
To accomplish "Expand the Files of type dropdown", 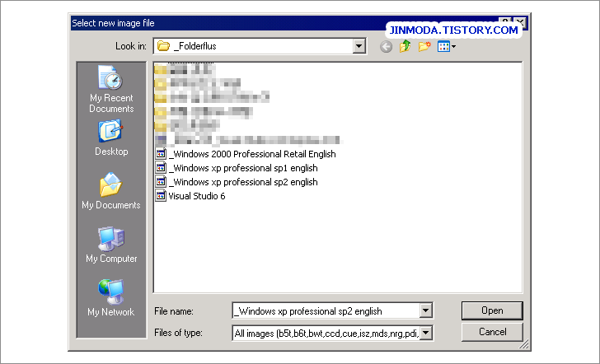I will (x=425, y=333).
